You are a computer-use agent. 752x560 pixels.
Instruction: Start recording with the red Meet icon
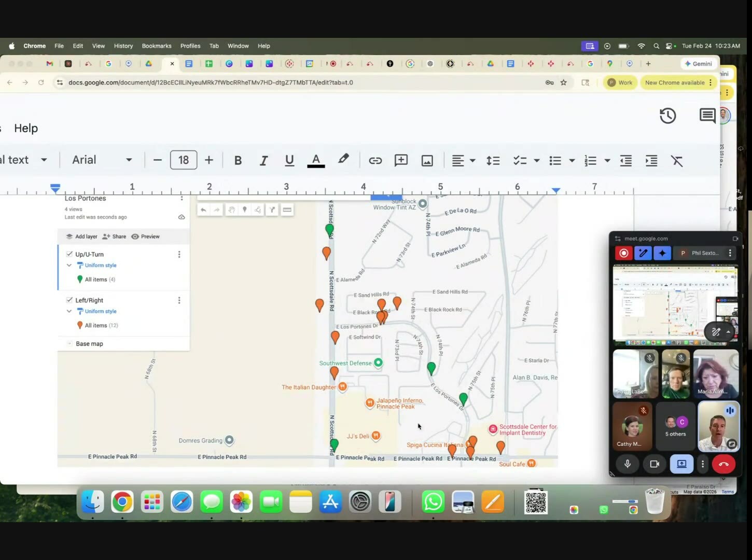click(624, 253)
